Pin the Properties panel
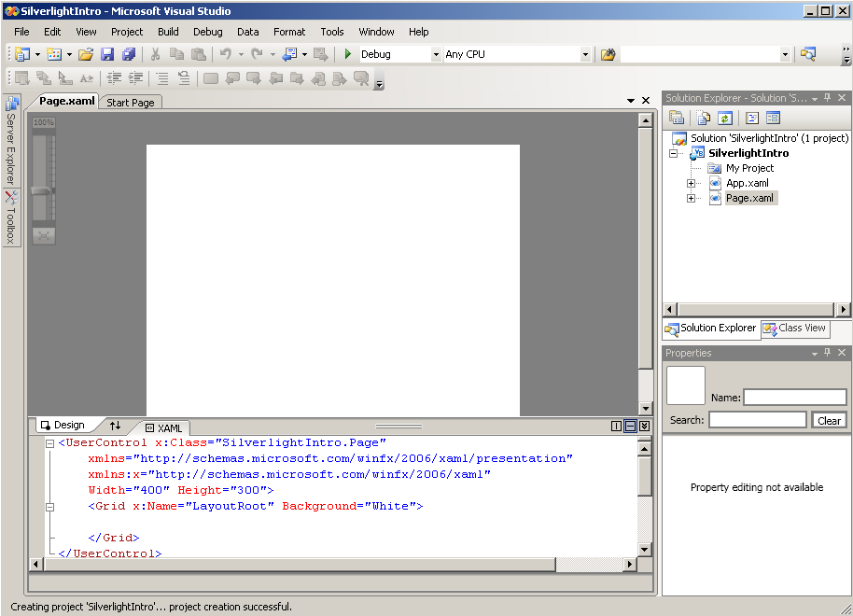 point(828,352)
